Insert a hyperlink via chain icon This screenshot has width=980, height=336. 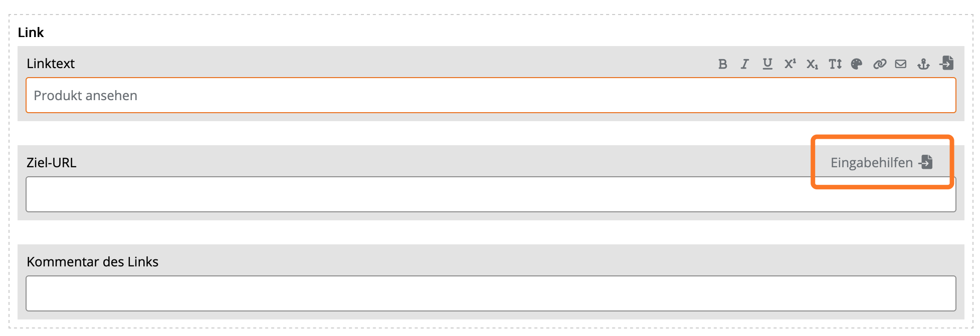tap(879, 64)
